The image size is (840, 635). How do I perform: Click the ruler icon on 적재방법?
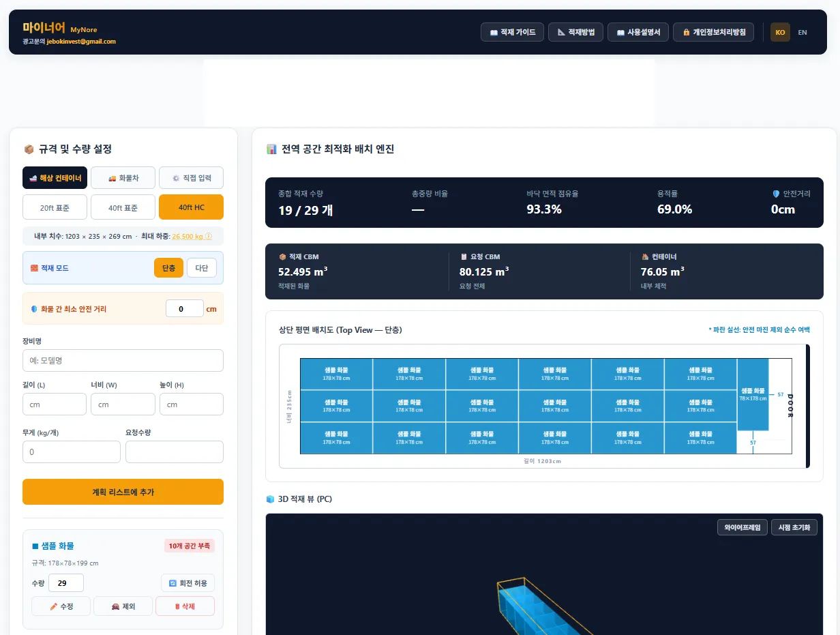[561, 32]
